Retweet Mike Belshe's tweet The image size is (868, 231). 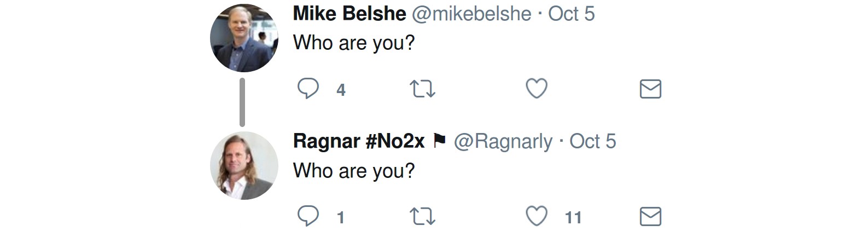422,89
